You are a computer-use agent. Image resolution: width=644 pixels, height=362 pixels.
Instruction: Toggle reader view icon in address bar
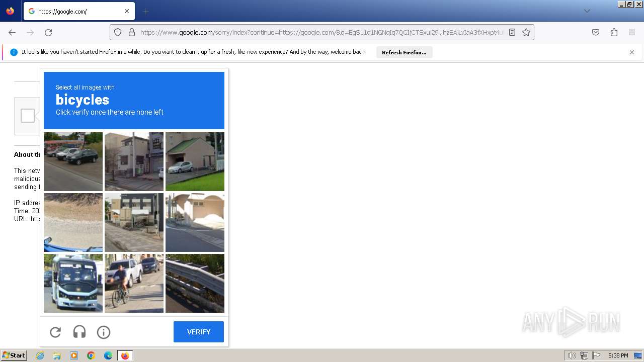512,32
